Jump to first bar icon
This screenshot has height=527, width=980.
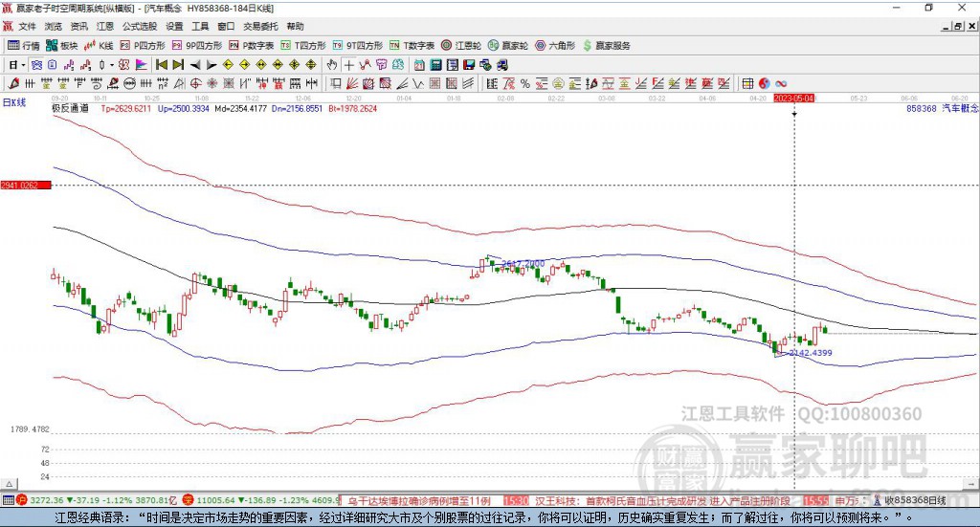161,65
